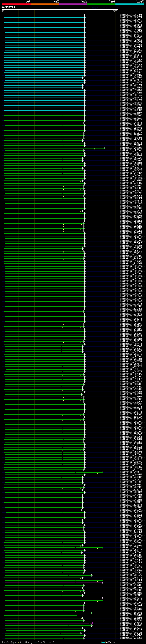Select label UniRef100_C5DIW4

pos(131,163)
